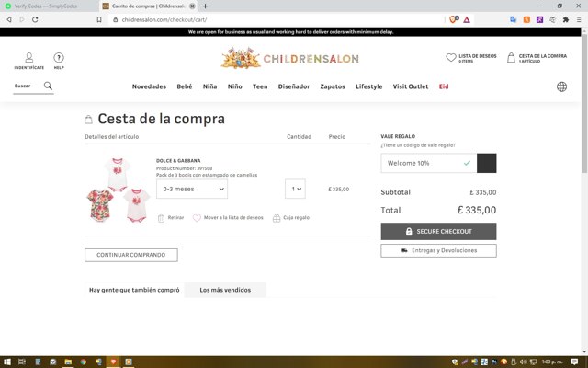
Task: Apply the voucher code with the dark button
Action: pyautogui.click(x=486, y=163)
